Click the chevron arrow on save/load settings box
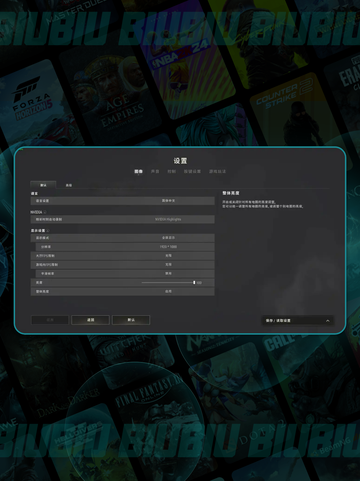 328,321
